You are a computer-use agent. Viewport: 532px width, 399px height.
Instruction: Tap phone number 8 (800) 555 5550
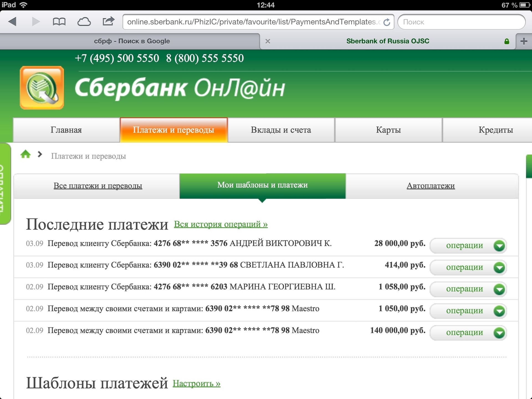point(205,58)
